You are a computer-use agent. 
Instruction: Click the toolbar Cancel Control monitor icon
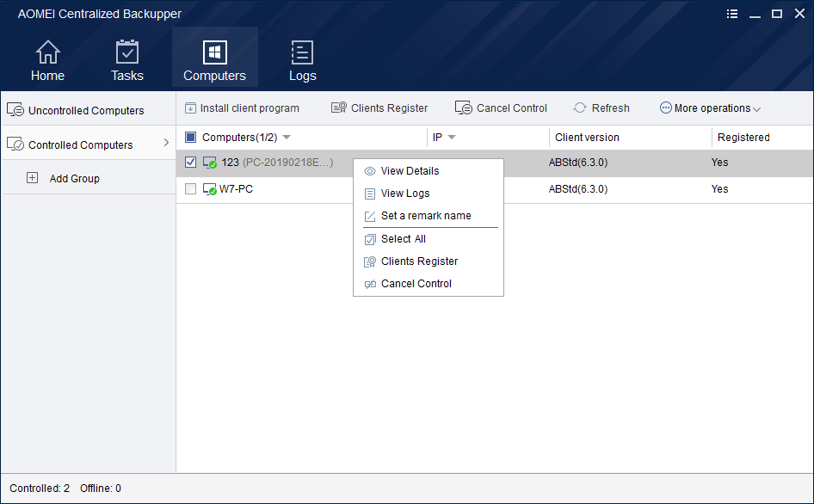pyautogui.click(x=464, y=108)
